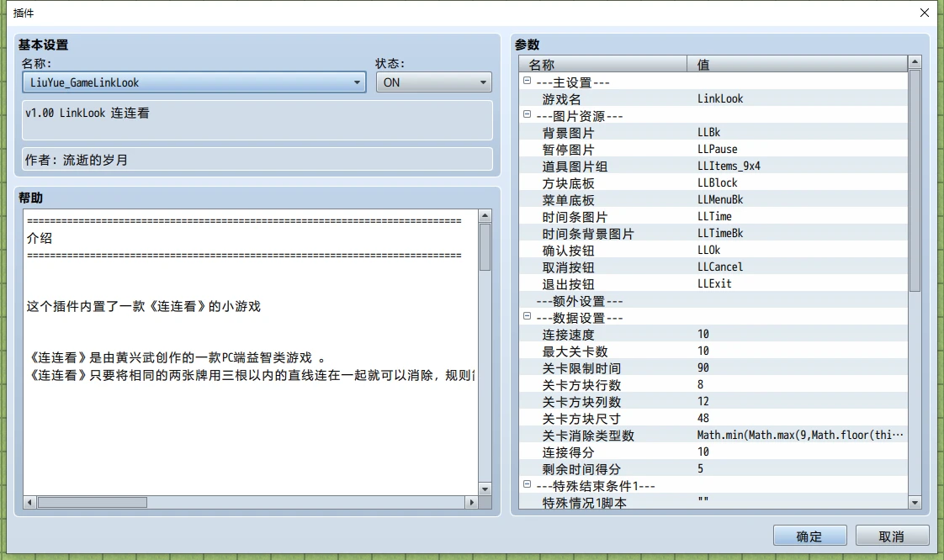Click the 确定 button

[809, 536]
